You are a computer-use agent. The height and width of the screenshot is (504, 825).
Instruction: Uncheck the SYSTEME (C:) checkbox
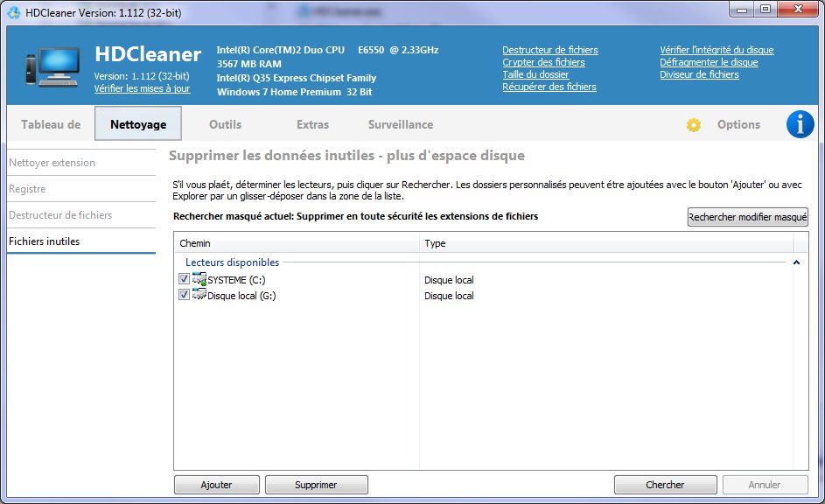pyautogui.click(x=184, y=279)
